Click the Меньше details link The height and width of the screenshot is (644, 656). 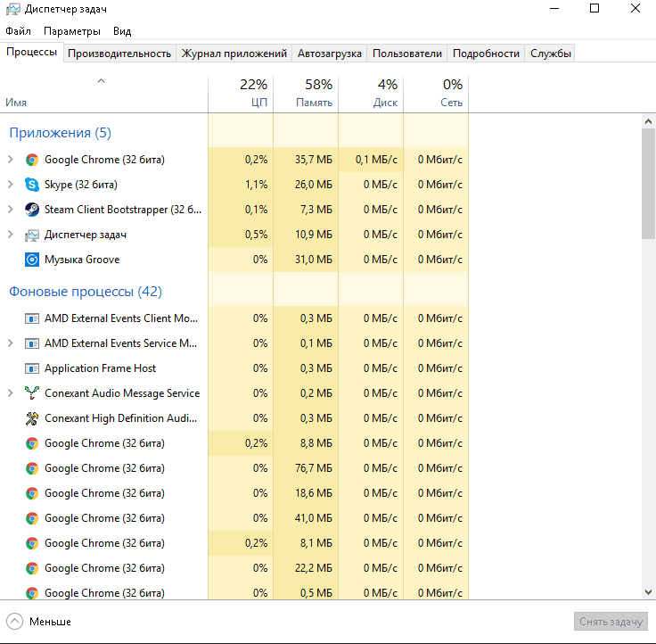click(50, 622)
